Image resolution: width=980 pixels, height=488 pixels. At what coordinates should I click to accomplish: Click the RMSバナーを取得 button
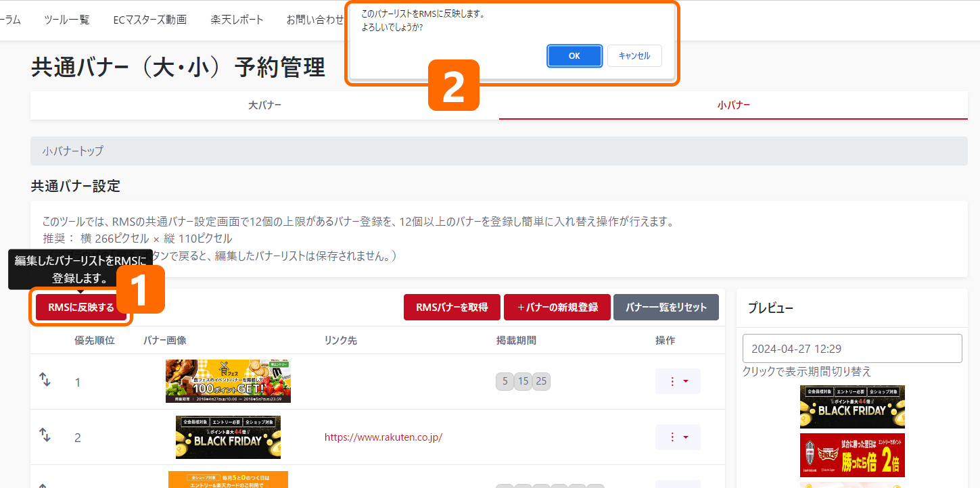pyautogui.click(x=452, y=307)
